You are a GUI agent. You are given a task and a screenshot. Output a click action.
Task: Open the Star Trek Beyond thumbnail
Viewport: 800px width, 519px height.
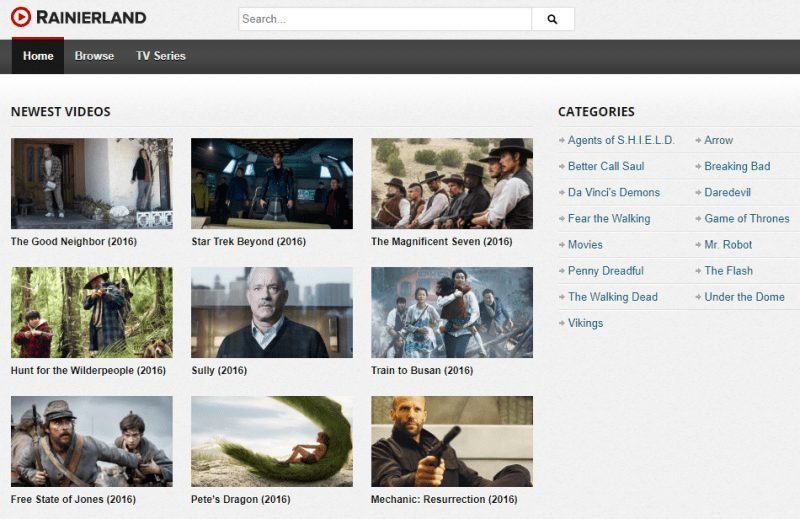tap(272, 183)
